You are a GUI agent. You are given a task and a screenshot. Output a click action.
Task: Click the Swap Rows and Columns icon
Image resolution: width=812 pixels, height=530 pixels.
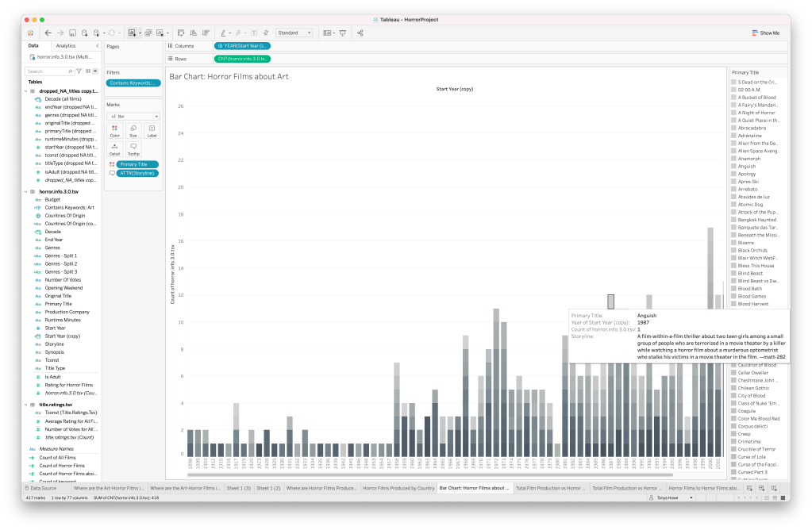point(181,33)
